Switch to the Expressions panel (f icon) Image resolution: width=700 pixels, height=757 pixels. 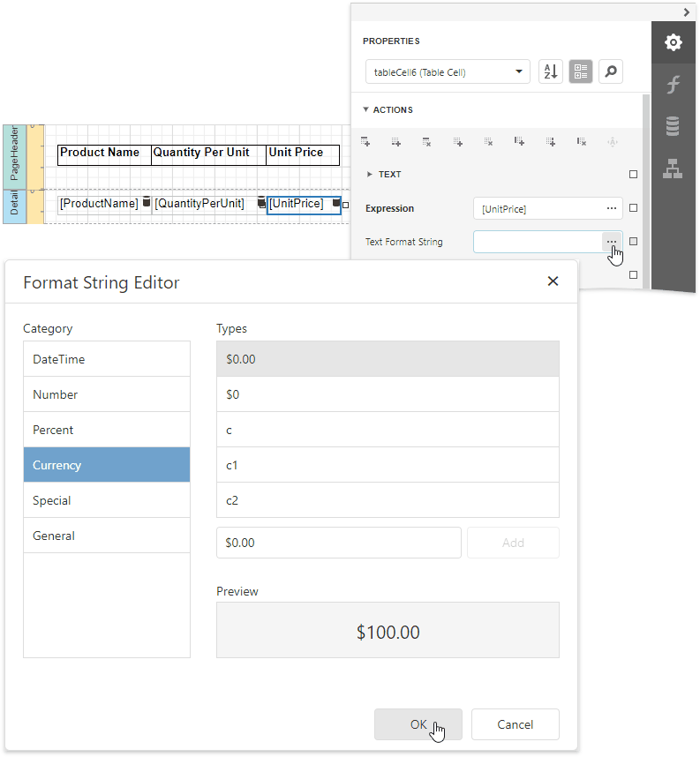(x=673, y=84)
